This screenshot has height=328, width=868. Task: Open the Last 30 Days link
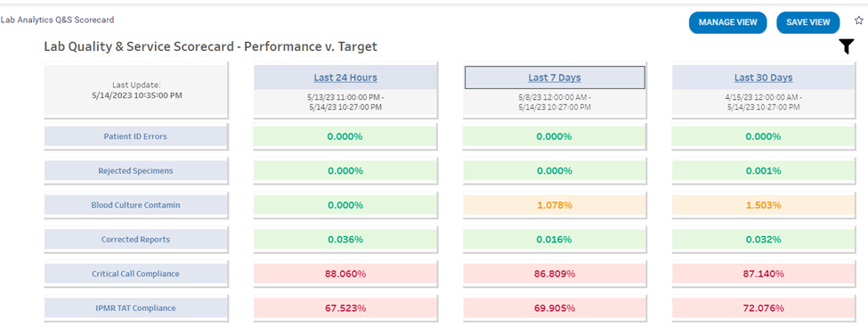pyautogui.click(x=763, y=78)
